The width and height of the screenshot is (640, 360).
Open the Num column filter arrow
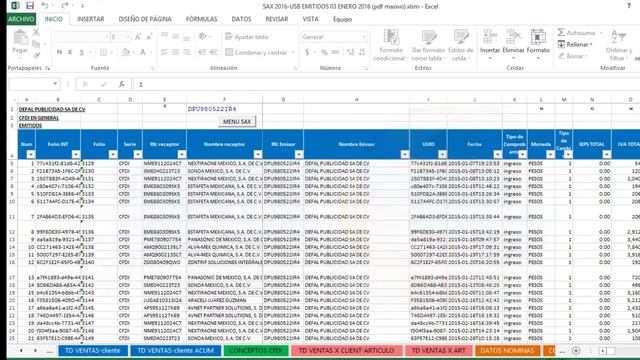[x=31, y=154]
